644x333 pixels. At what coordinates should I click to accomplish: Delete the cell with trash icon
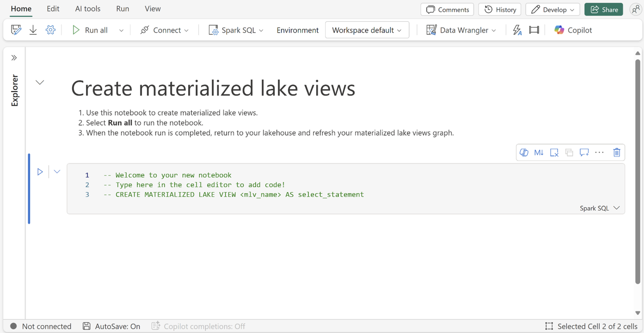(616, 152)
